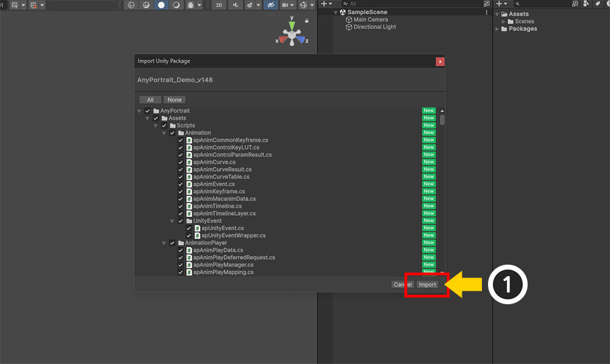Toggle the Gizmos sphere icon
This screenshot has width=610, height=364.
(303, 5)
